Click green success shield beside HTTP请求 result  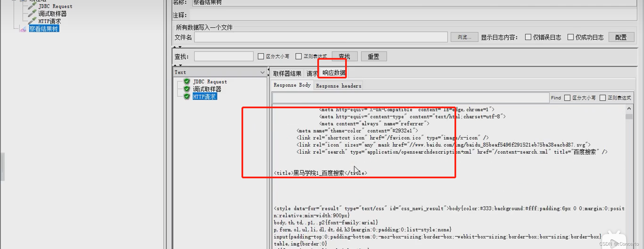[187, 97]
